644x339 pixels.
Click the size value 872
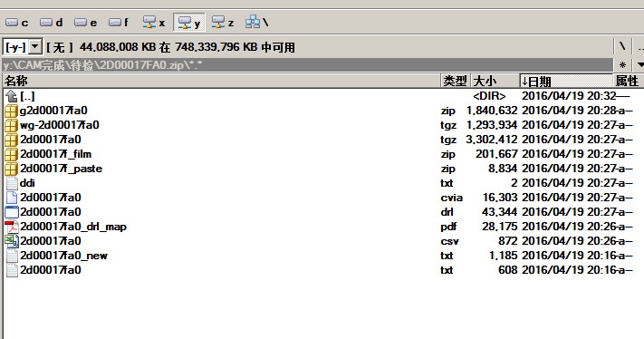(x=507, y=241)
